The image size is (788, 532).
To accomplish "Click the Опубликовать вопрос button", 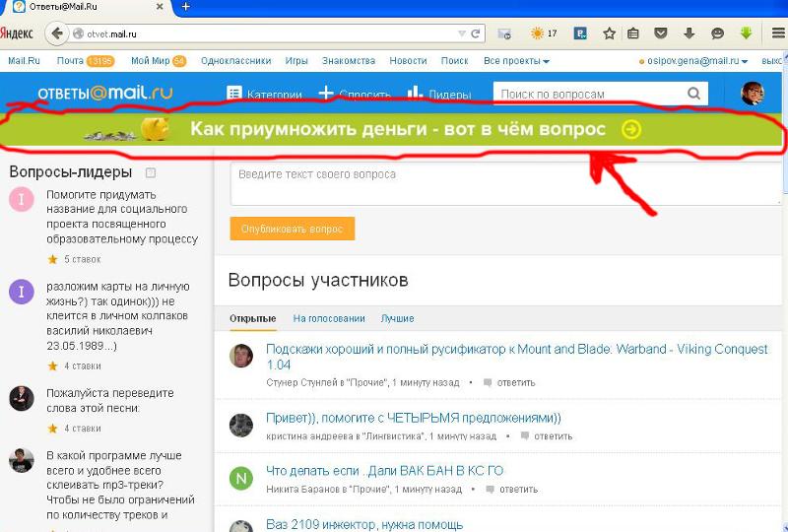I will 292,229.
